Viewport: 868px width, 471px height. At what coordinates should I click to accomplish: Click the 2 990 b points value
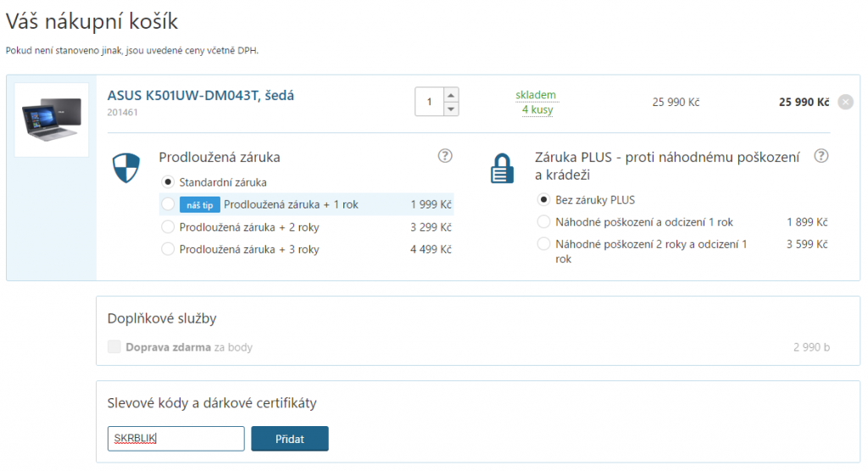coord(811,347)
